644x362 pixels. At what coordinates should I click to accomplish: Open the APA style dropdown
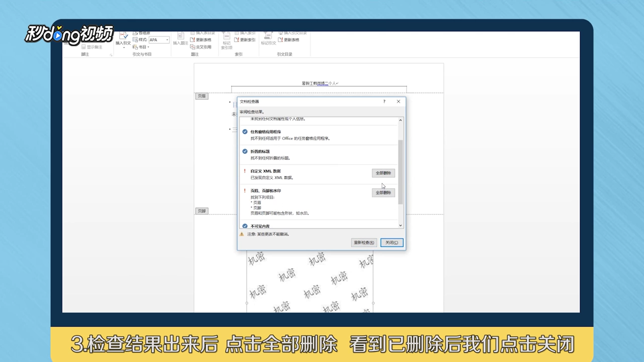pos(167,40)
